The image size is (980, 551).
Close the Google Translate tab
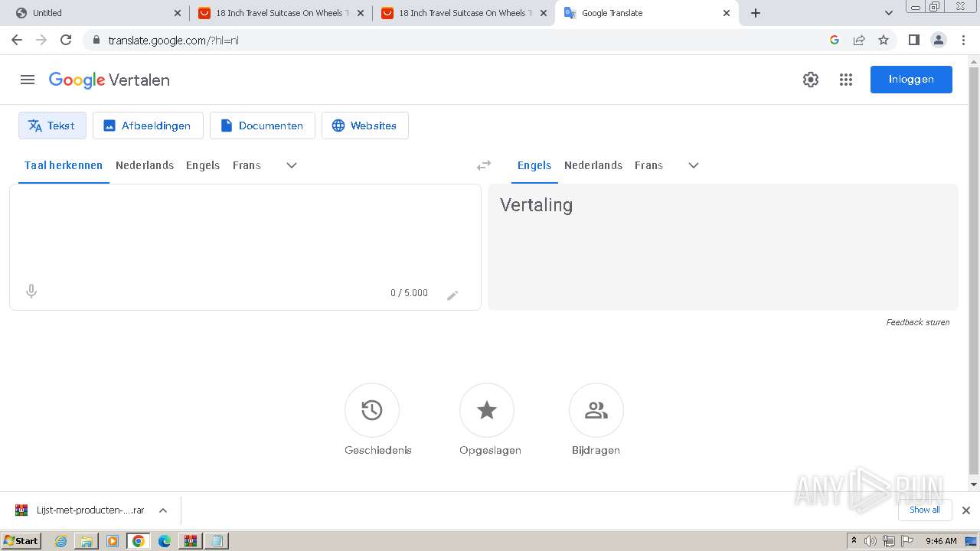727,13
